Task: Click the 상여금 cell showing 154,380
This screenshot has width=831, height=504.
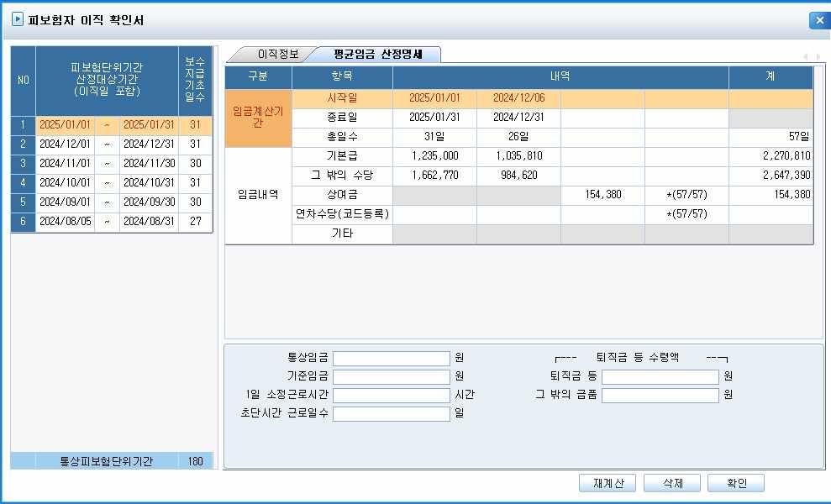Action: 602,195
